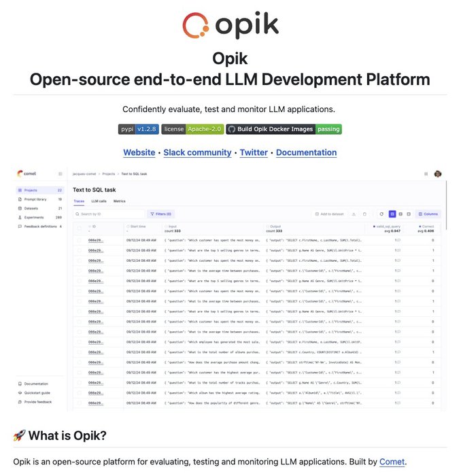
Task: Select the medium row-height icon
Action: coord(400,214)
